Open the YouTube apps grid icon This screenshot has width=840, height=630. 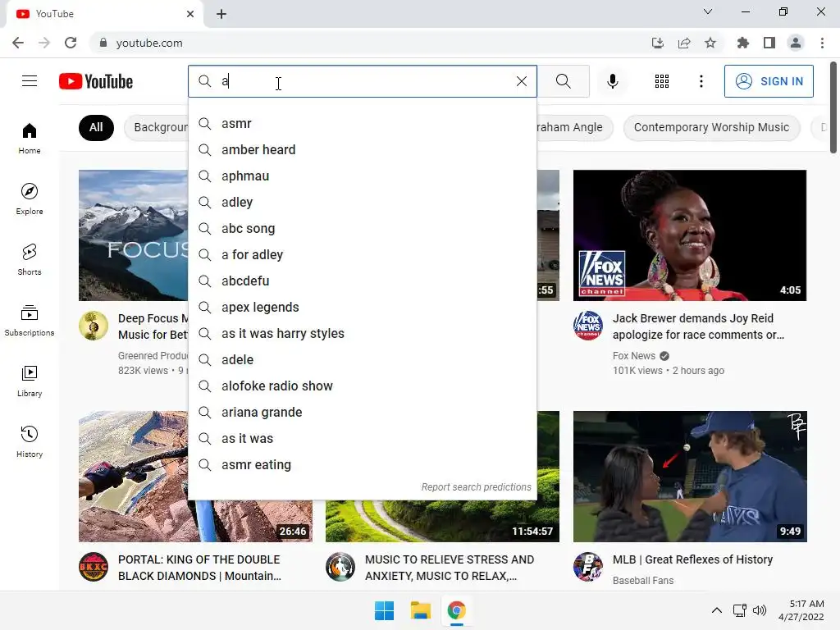(x=662, y=81)
